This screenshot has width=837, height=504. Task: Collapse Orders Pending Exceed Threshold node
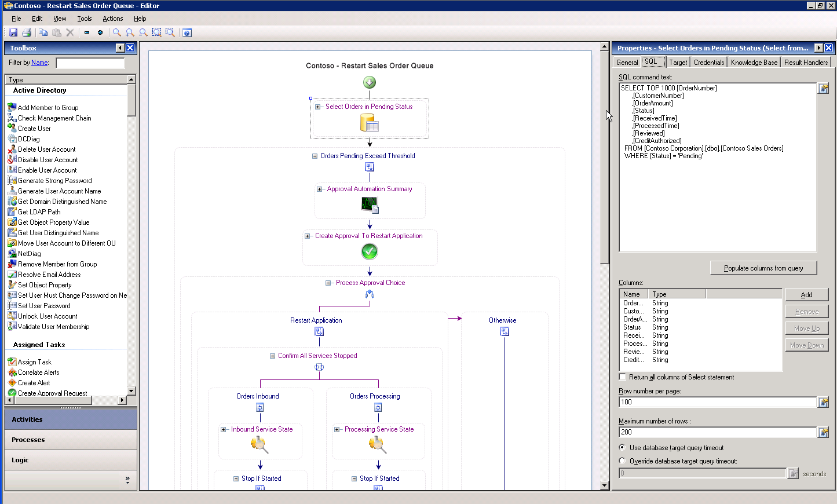click(315, 156)
